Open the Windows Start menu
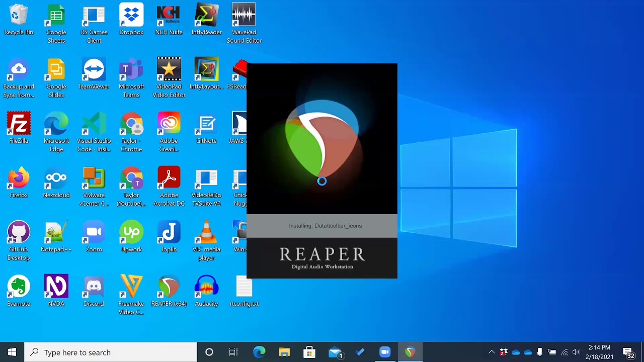This screenshot has height=362, width=644. [x=12, y=352]
